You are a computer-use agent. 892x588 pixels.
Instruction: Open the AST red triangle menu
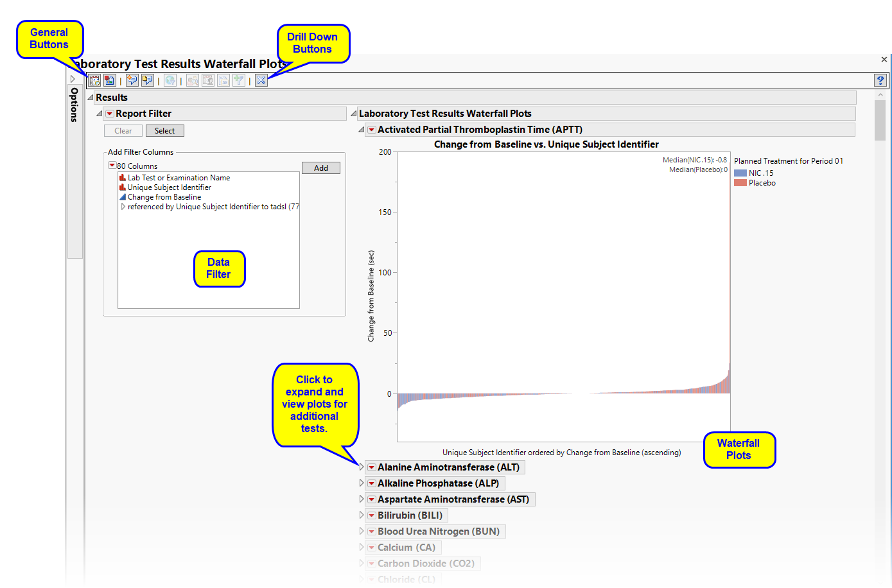tap(371, 499)
